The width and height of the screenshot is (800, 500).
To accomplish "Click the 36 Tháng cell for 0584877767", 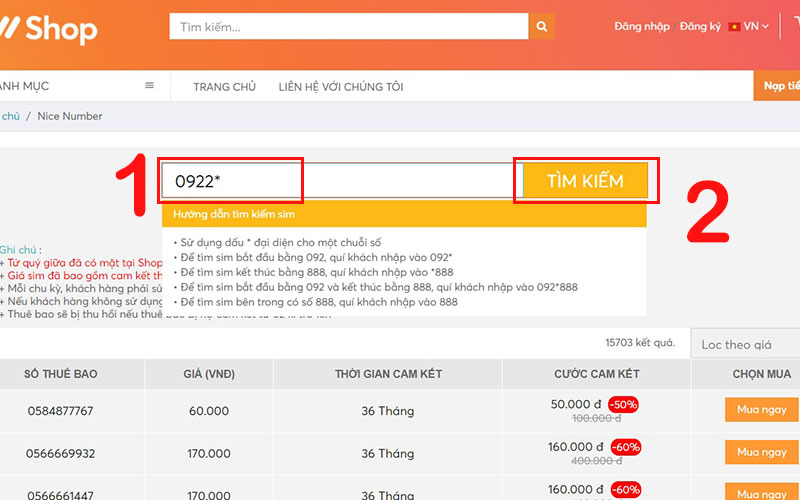I will (388, 411).
